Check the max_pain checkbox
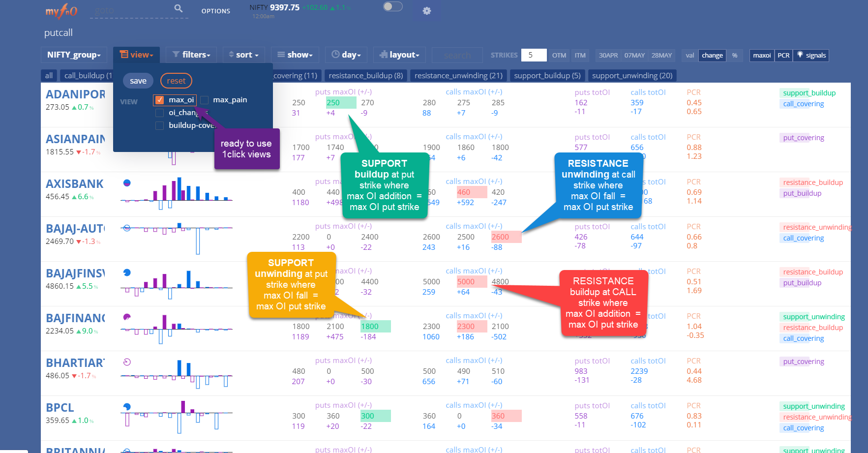The image size is (868, 453). [x=204, y=100]
